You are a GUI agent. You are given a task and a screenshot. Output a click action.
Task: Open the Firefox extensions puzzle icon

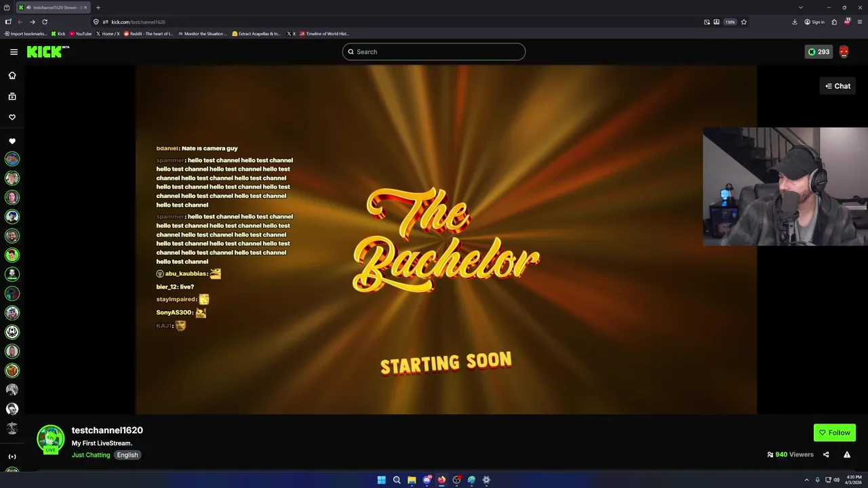click(x=834, y=22)
